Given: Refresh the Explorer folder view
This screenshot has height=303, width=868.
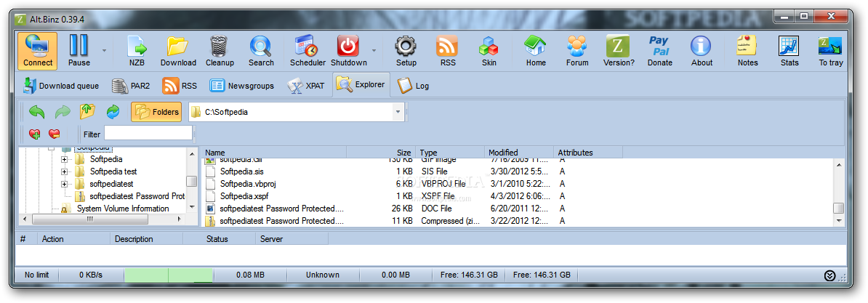Looking at the screenshot, I should [x=113, y=112].
